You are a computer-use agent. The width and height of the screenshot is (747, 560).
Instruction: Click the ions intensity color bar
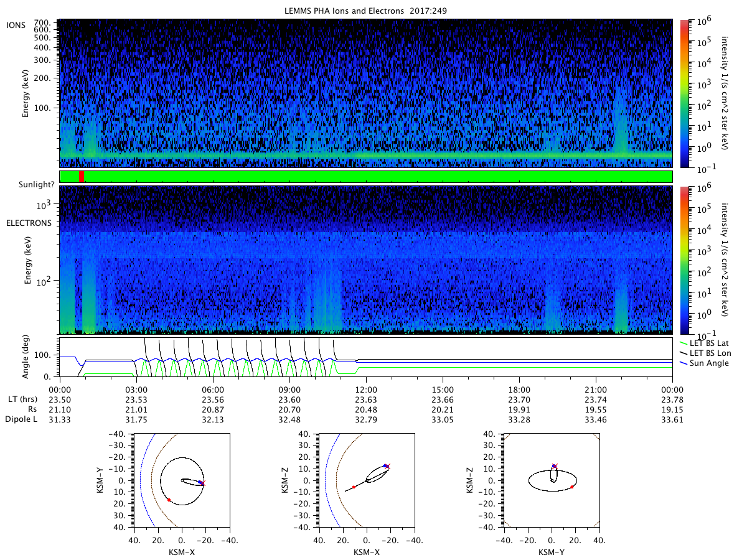[x=685, y=93]
